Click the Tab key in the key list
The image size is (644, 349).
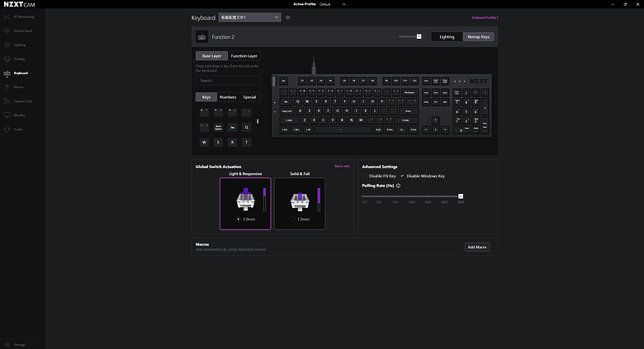[x=232, y=127]
